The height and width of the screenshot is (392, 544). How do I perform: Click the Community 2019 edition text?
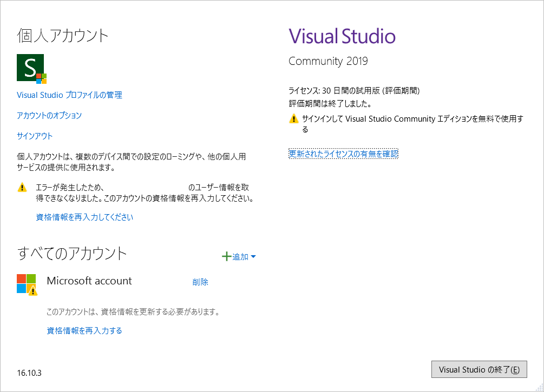(328, 61)
